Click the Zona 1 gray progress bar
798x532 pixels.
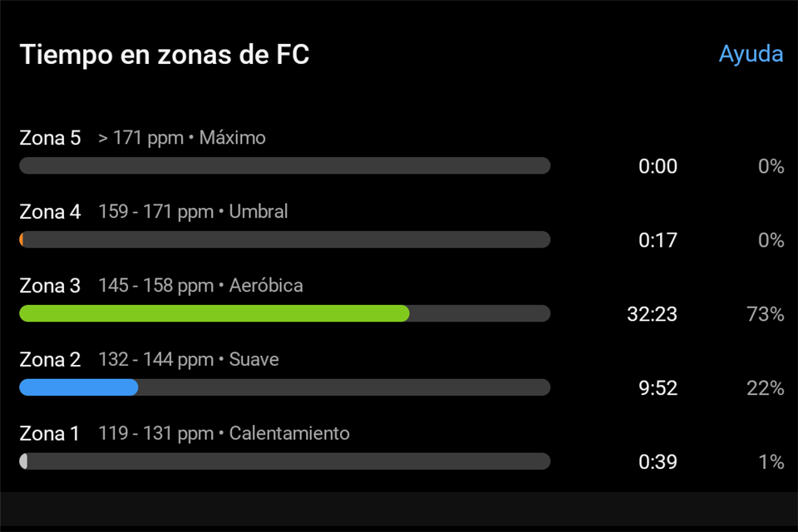point(285,461)
